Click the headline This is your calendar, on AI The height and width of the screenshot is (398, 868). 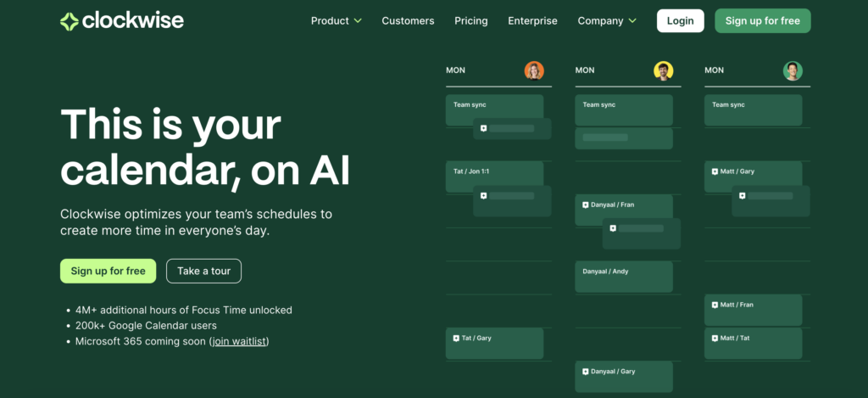tap(205, 148)
